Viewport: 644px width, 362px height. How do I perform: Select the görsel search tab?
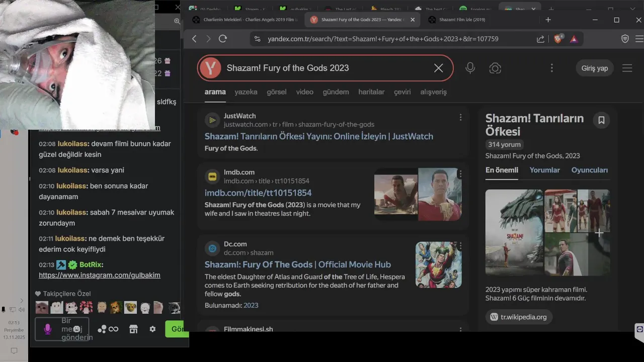coord(276,92)
